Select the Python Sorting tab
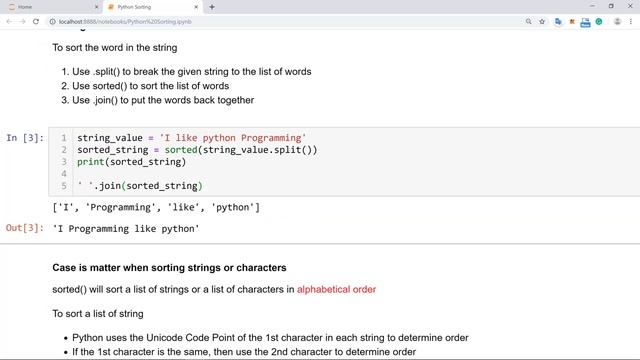The width and height of the screenshot is (640, 360). point(153,7)
